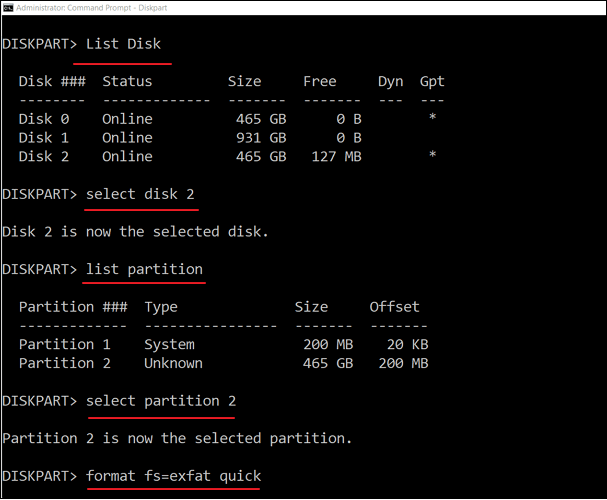The image size is (607, 500).
Task: Click the Gpt column header
Action: (x=432, y=81)
